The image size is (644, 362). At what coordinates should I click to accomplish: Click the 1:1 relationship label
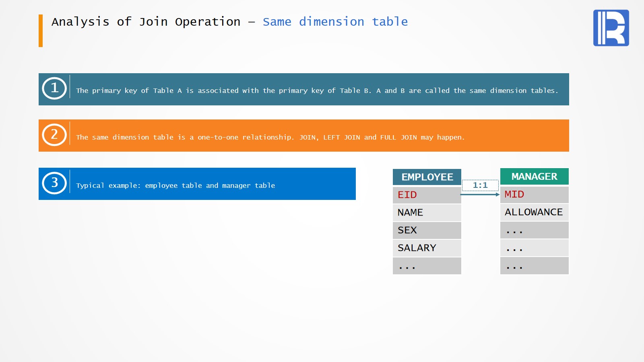480,185
